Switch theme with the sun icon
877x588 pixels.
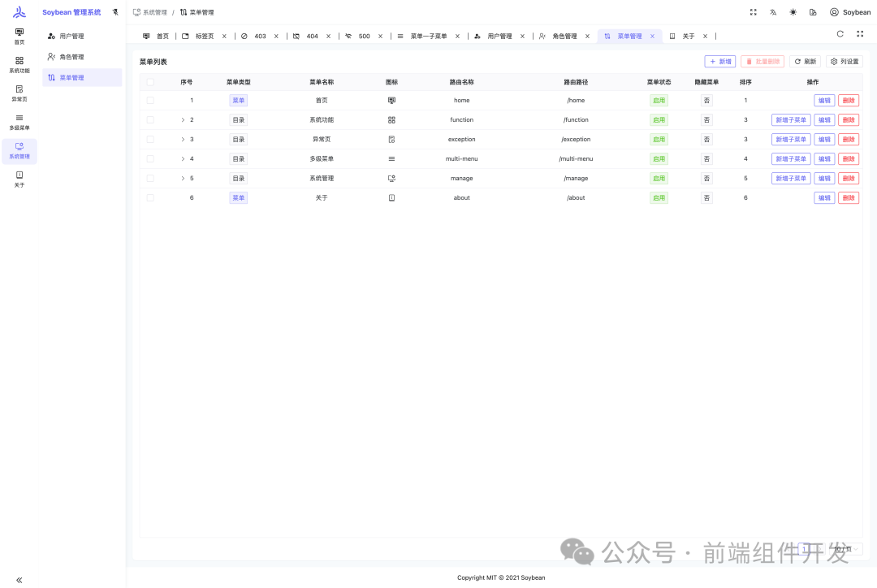coord(793,12)
